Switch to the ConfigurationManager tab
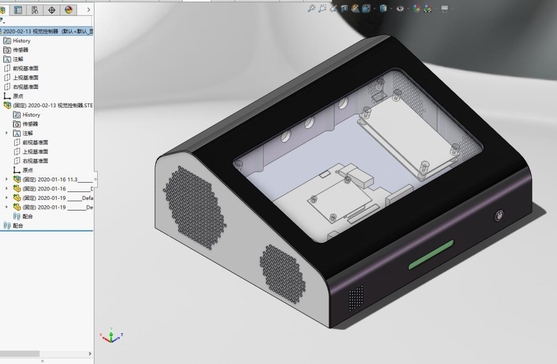Viewport: 557px width, 364px height. (x=35, y=10)
